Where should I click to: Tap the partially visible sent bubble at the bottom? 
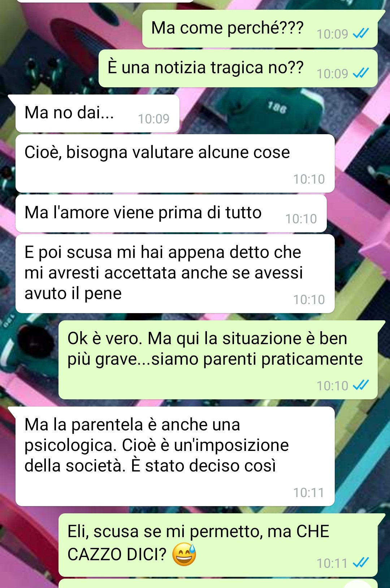pyautogui.click(x=218, y=584)
